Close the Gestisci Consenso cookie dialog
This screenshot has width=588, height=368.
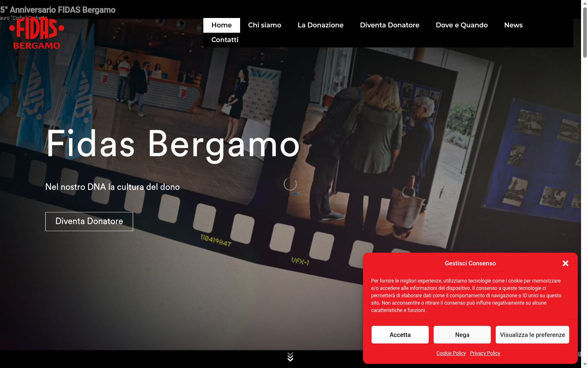pyautogui.click(x=566, y=263)
